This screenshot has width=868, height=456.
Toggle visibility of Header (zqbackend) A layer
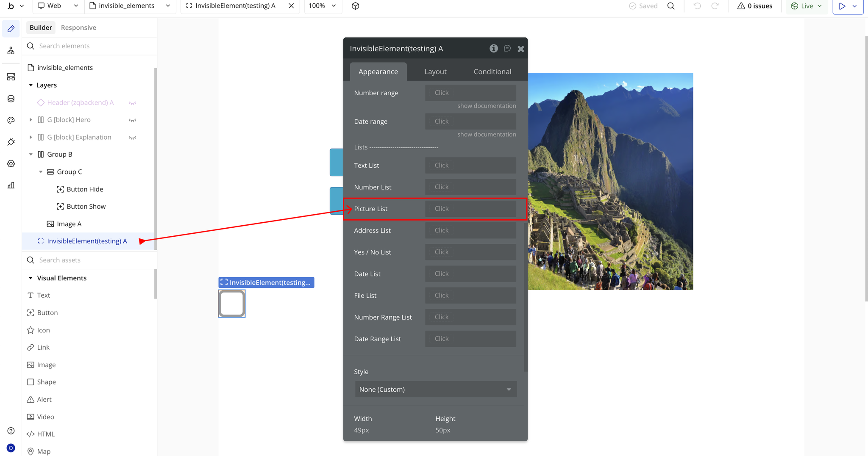pyautogui.click(x=132, y=103)
